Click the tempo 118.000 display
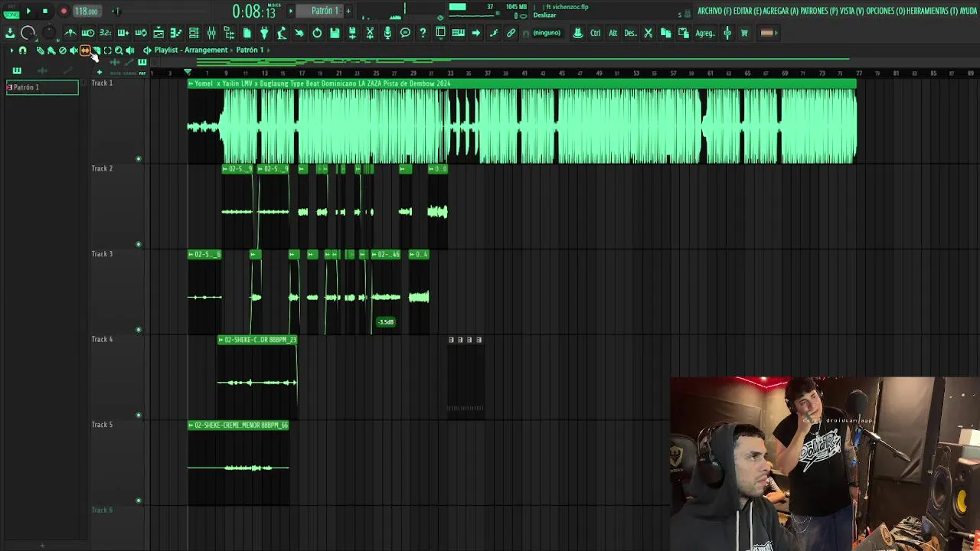The height and width of the screenshot is (551, 980). pos(86,11)
